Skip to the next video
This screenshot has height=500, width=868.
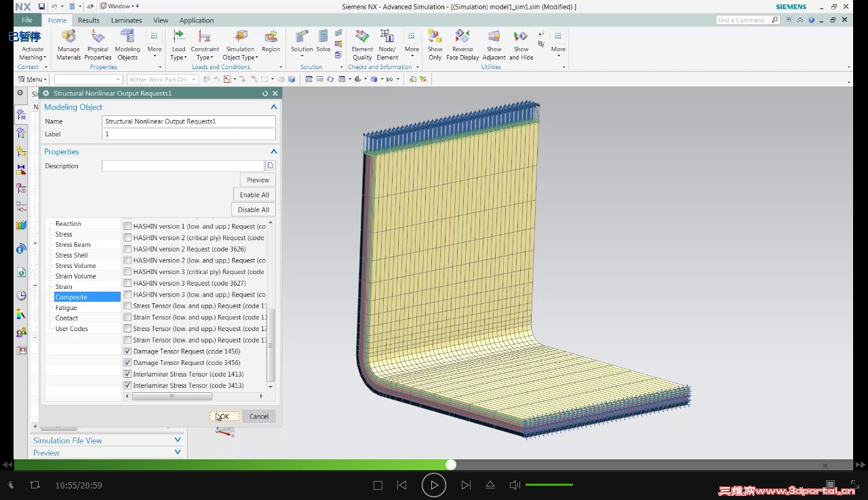click(x=466, y=485)
